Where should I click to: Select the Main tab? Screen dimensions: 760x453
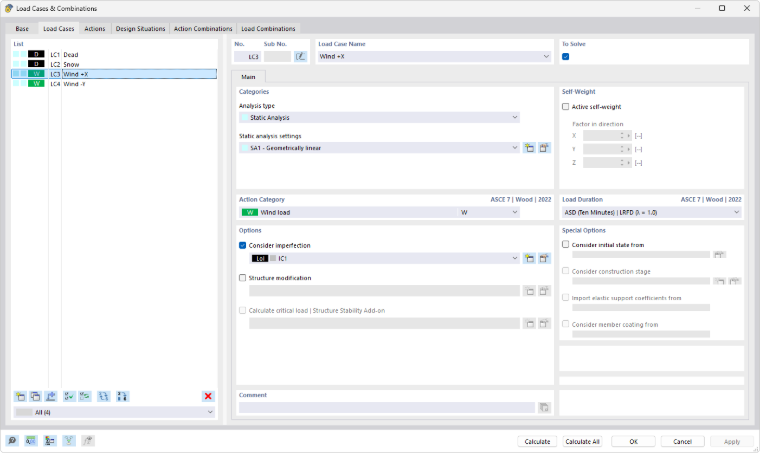[x=248, y=77]
